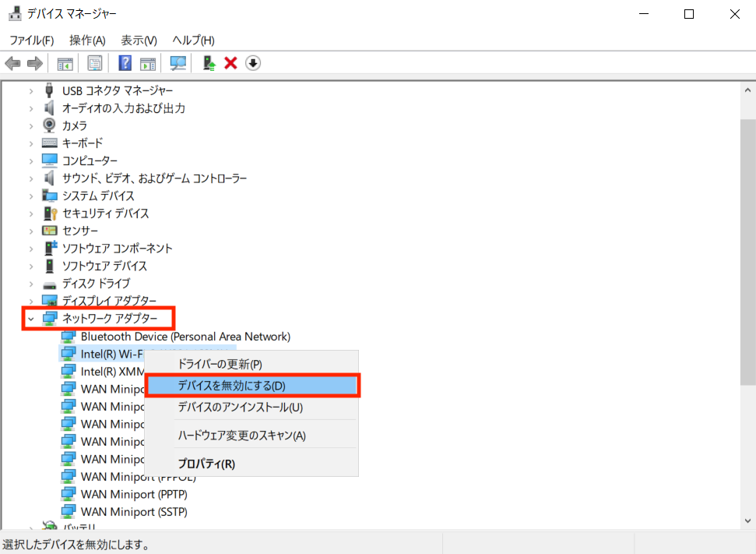Image resolution: width=756 pixels, height=554 pixels.
Task: Open the 操作(A) menu
Action: (x=86, y=40)
